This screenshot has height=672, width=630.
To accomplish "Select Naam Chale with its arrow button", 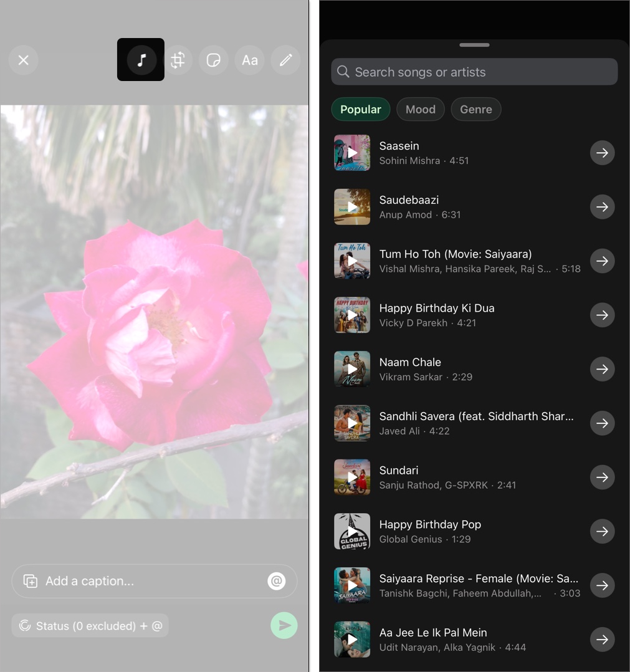I will pyautogui.click(x=602, y=368).
